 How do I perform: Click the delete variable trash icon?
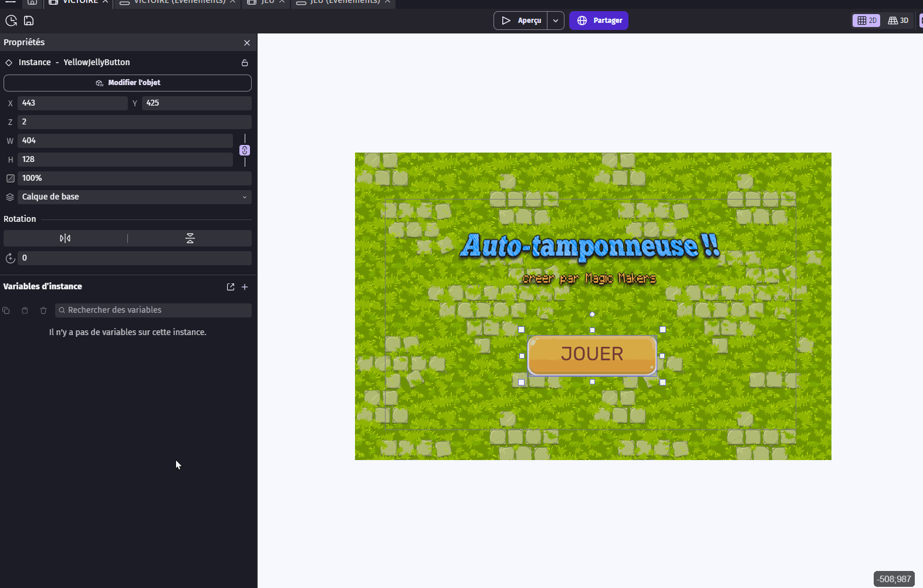pos(43,310)
